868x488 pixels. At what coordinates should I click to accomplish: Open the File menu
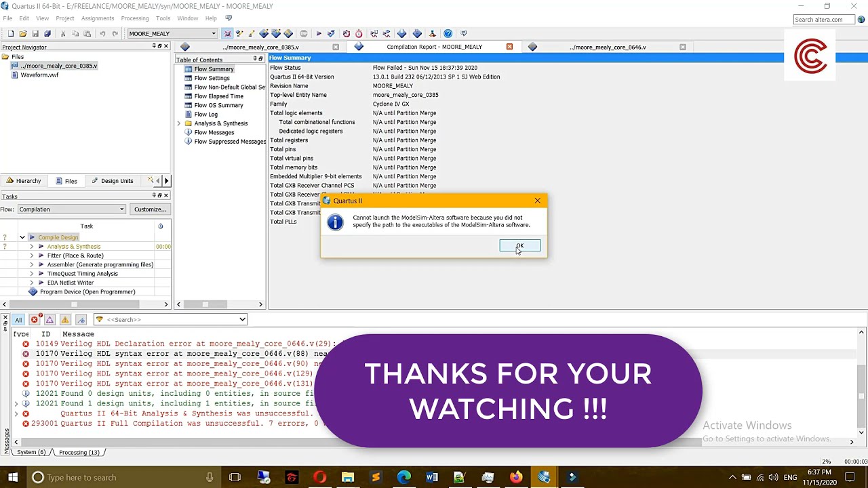point(7,18)
